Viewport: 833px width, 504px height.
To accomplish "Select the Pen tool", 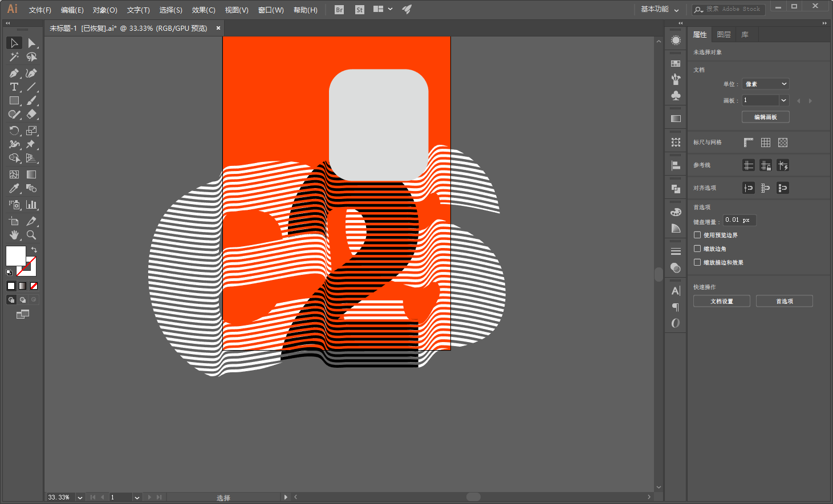I will click(x=14, y=73).
